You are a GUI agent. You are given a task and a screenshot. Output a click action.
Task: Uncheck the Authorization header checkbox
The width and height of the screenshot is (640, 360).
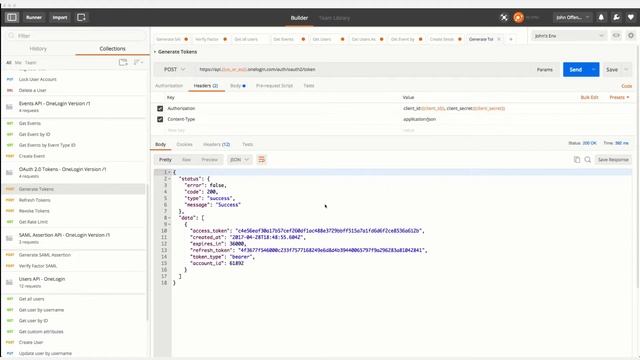tap(160, 109)
